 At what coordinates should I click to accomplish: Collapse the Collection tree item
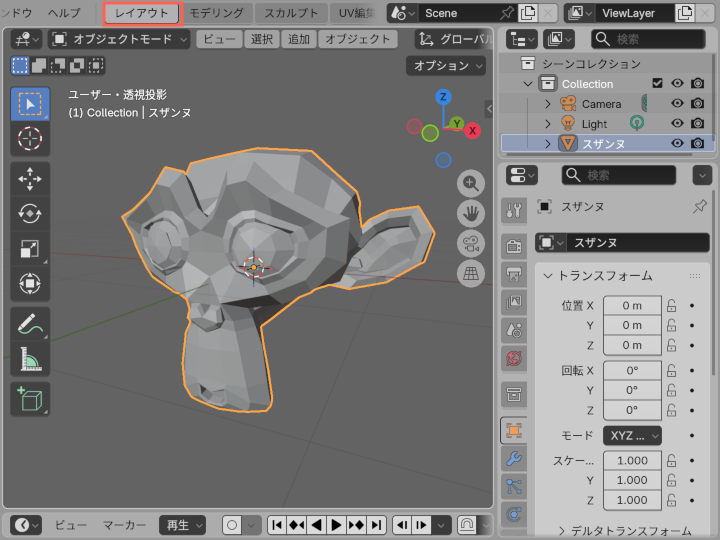pyautogui.click(x=528, y=84)
